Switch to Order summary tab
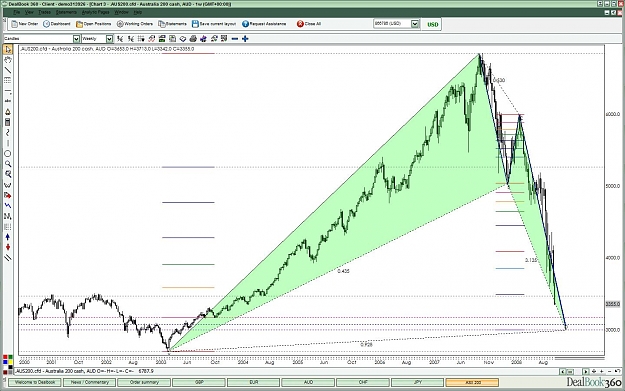This screenshot has height=391, width=625. tap(144, 382)
